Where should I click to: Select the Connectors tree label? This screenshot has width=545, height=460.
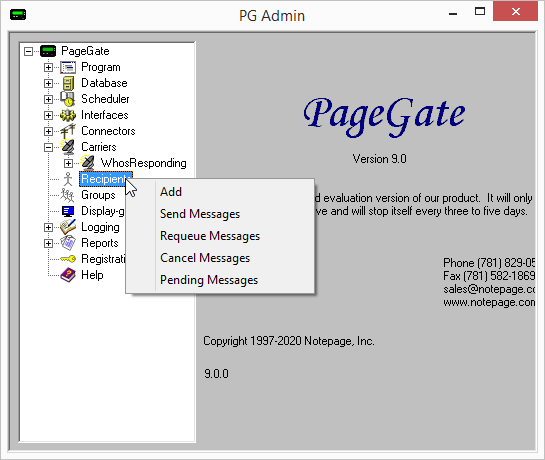[x=108, y=131]
